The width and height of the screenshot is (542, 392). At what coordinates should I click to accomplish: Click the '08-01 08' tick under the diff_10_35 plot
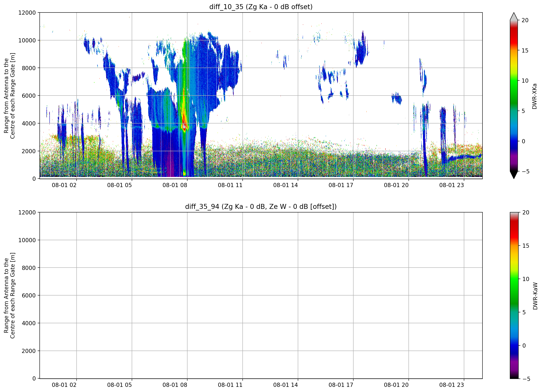[x=175, y=185]
